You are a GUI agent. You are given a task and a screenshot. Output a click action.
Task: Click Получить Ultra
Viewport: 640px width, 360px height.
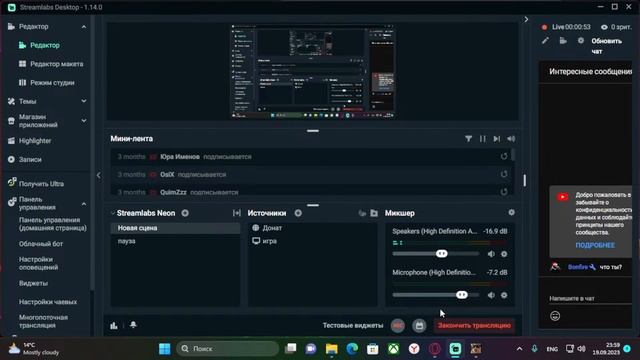click(x=41, y=184)
